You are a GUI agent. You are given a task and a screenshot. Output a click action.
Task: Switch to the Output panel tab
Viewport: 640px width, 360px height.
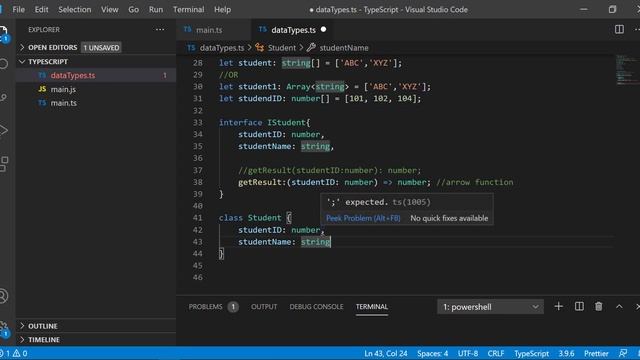pyautogui.click(x=264, y=307)
